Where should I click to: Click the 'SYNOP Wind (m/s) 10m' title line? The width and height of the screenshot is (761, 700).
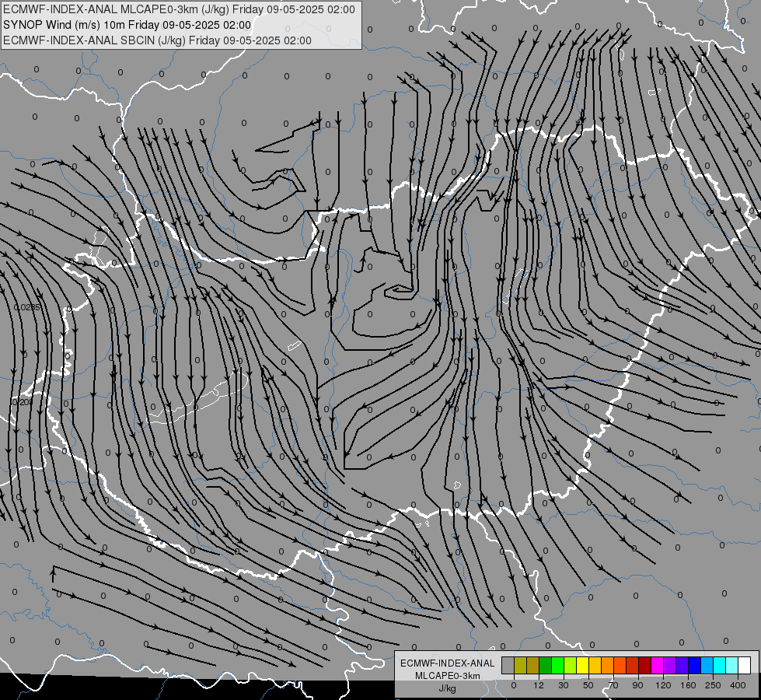[127, 25]
